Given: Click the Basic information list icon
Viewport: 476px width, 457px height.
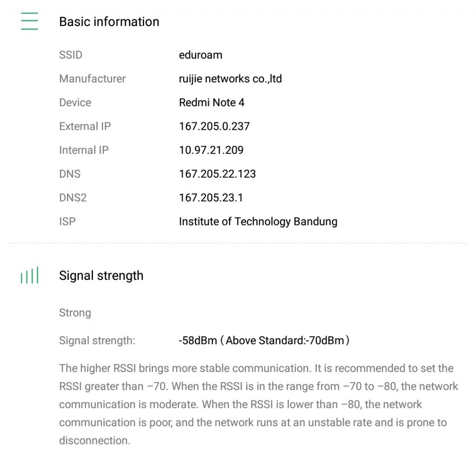Looking at the screenshot, I should click(x=29, y=21).
